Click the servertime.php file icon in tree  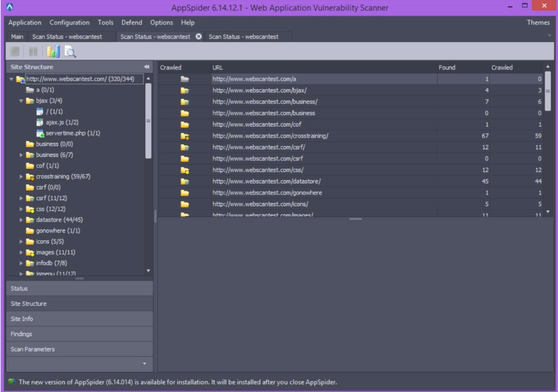click(x=40, y=133)
